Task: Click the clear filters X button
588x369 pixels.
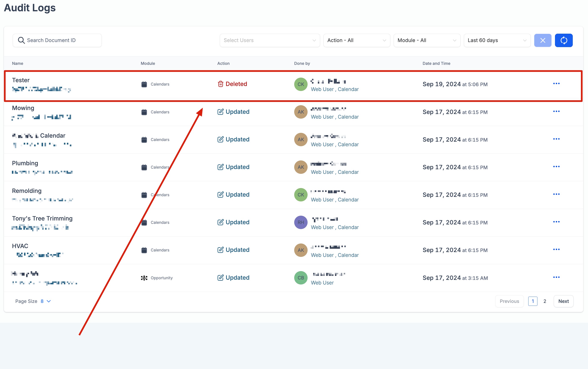Action: click(542, 40)
